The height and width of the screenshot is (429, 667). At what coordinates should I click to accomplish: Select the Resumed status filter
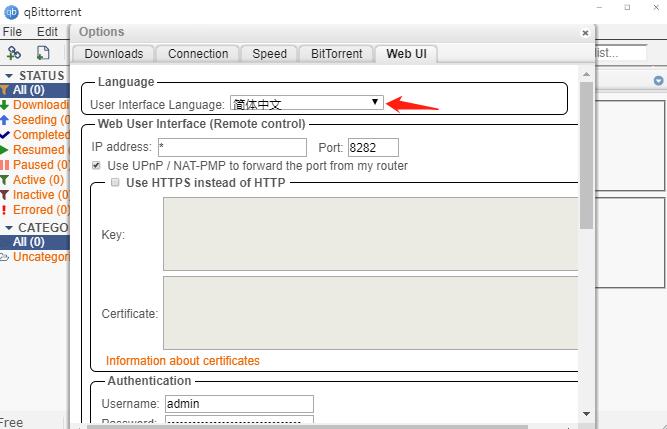(x=38, y=150)
